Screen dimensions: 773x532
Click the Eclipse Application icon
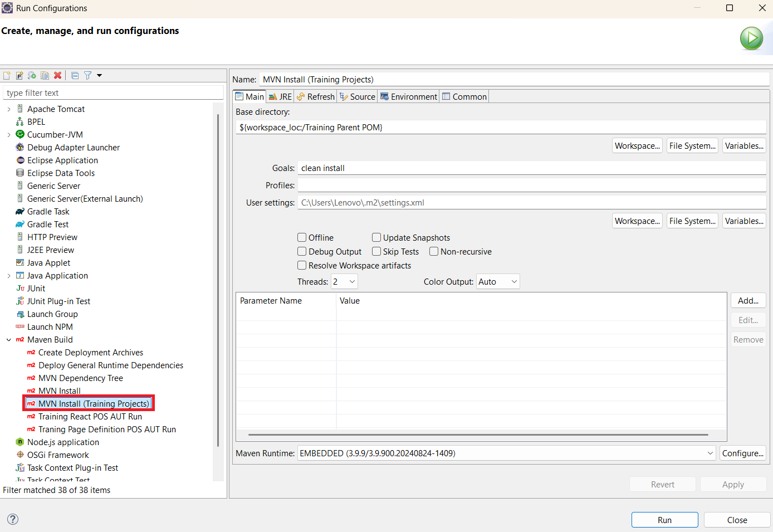pyautogui.click(x=20, y=160)
